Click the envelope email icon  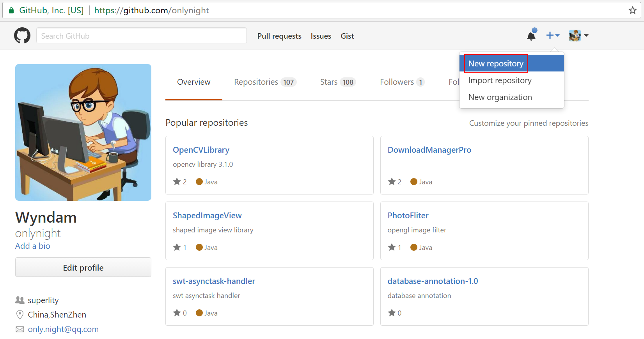(x=20, y=329)
